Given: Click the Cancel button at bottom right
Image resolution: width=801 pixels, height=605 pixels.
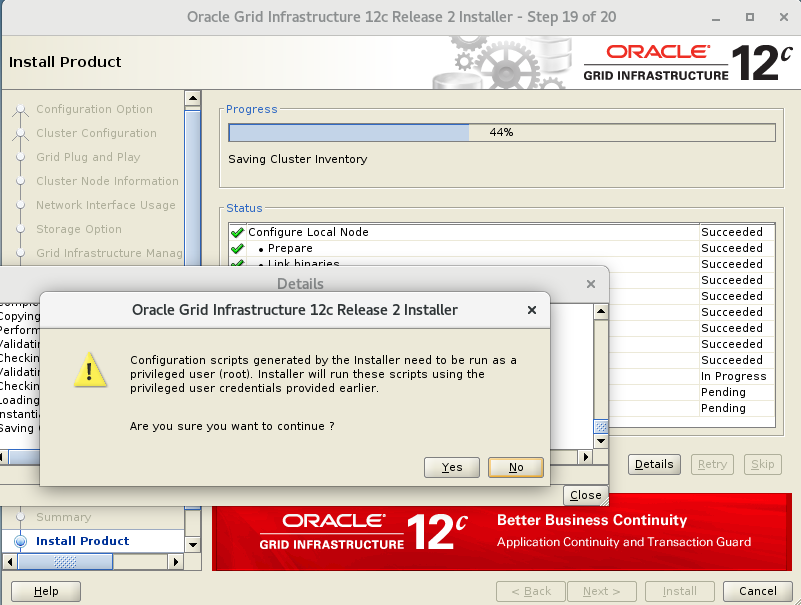Looking at the screenshot, I should pyautogui.click(x=758, y=591).
